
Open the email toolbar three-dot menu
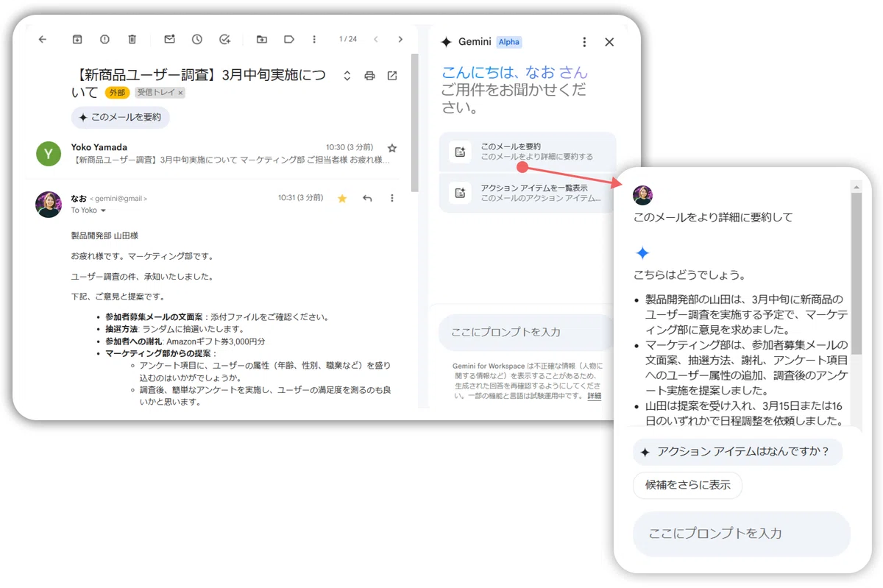[314, 39]
